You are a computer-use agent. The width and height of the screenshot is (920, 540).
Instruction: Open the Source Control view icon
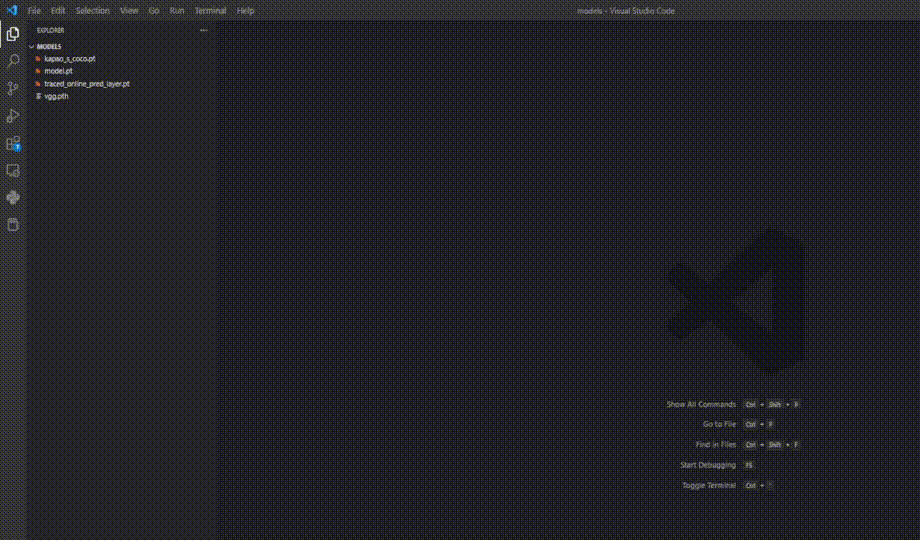point(13,89)
